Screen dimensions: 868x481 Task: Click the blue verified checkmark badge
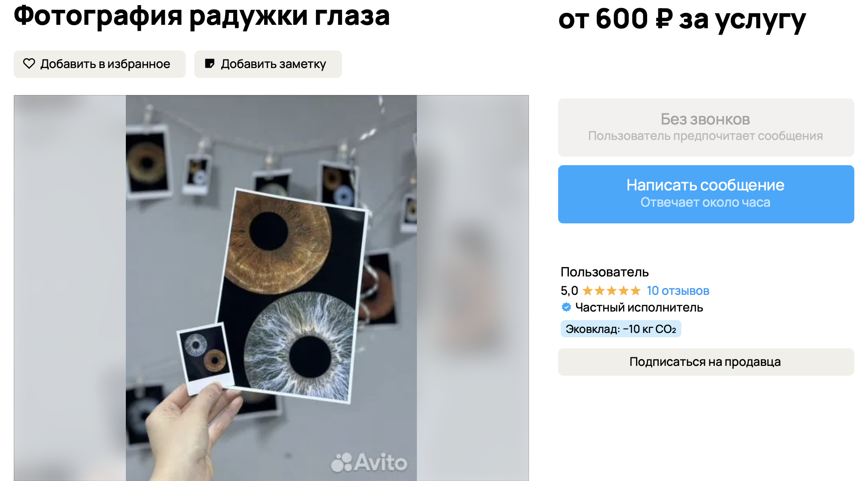click(x=566, y=307)
